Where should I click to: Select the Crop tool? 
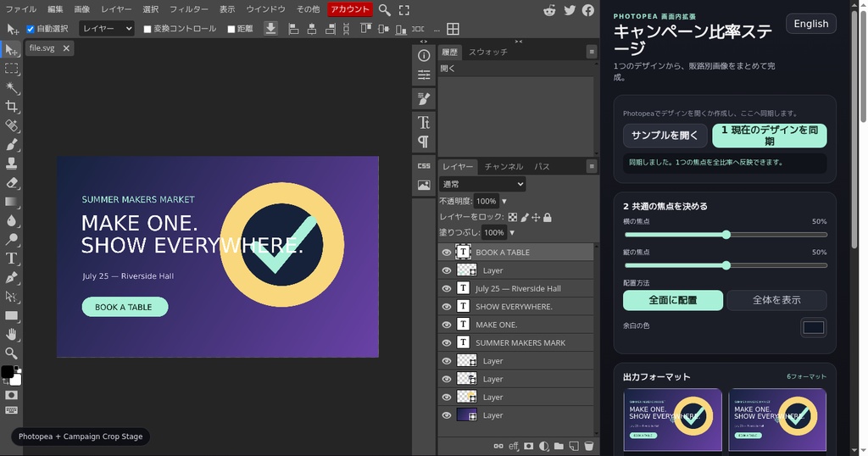coord(12,106)
